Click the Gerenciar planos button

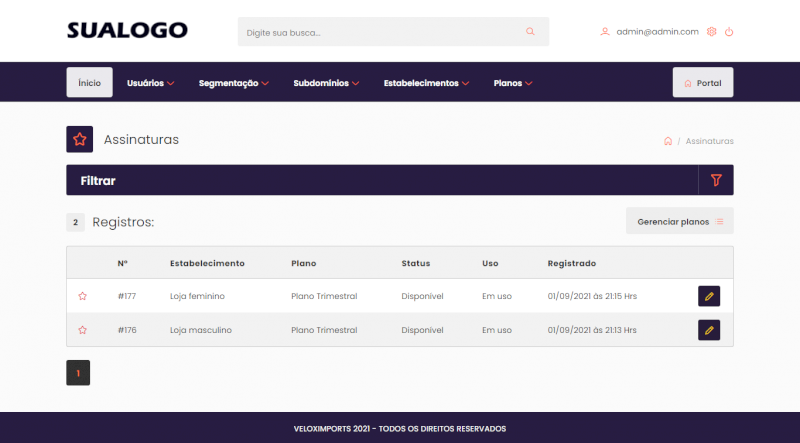679,221
